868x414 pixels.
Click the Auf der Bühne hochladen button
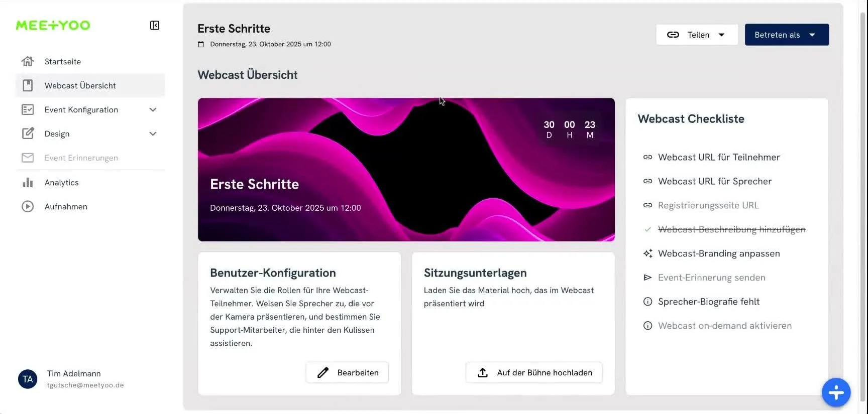pyautogui.click(x=533, y=372)
